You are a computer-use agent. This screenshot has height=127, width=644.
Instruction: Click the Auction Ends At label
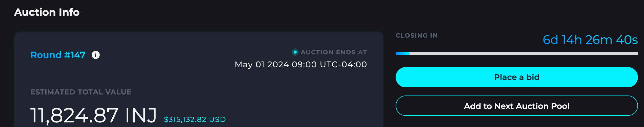pyautogui.click(x=334, y=52)
